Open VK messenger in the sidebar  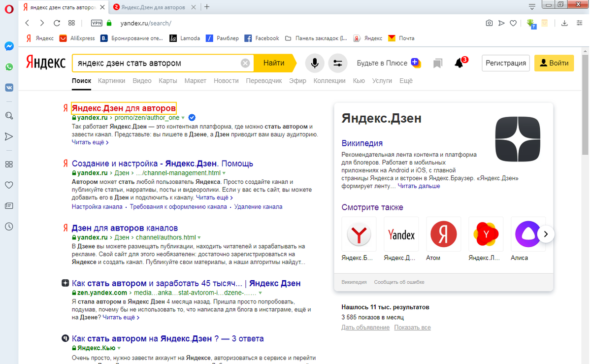click(9, 87)
